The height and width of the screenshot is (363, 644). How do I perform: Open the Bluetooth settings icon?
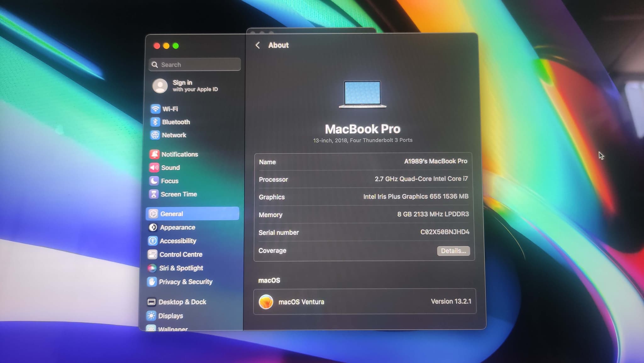[155, 122]
